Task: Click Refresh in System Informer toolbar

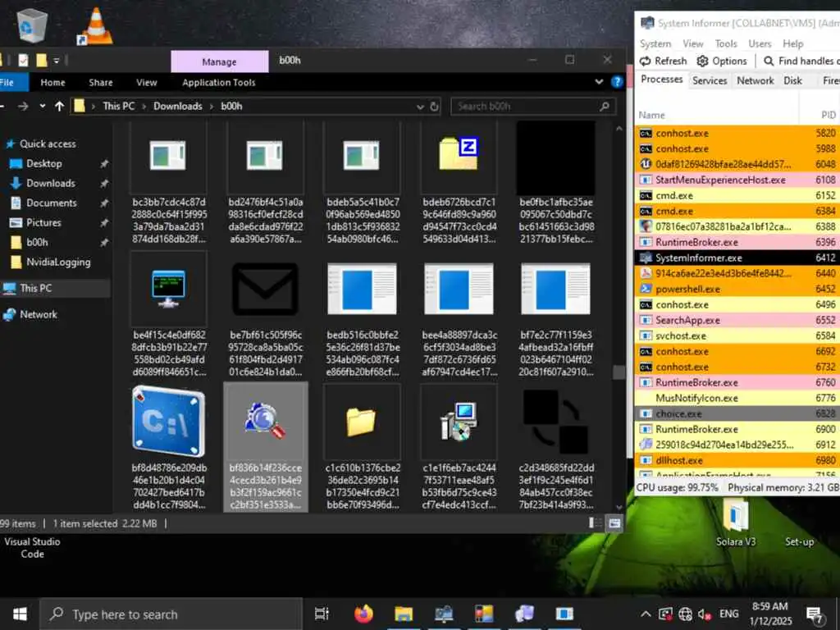Action: pyautogui.click(x=663, y=61)
